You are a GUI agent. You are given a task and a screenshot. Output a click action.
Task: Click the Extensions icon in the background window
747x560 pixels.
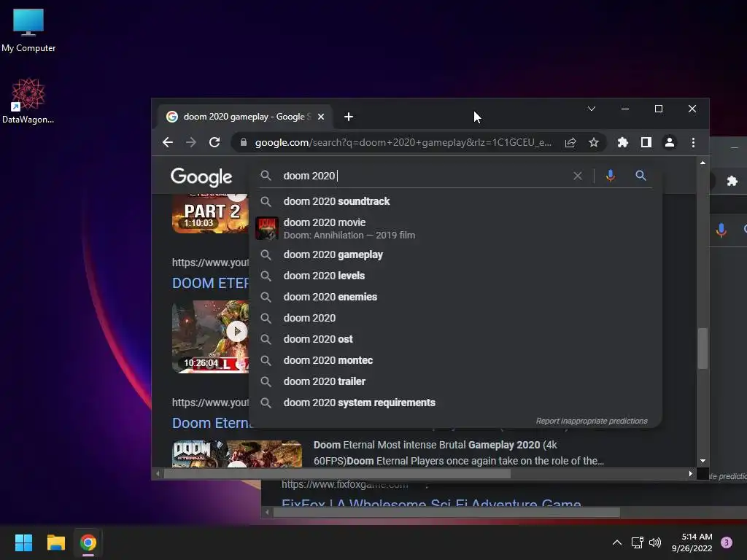click(x=732, y=181)
